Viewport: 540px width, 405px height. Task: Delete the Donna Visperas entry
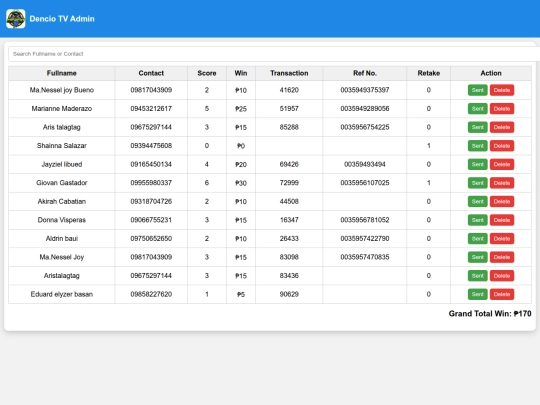coord(502,220)
